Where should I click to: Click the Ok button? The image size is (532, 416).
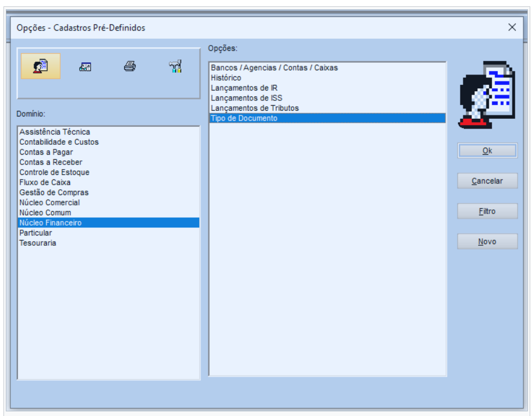pyautogui.click(x=487, y=151)
